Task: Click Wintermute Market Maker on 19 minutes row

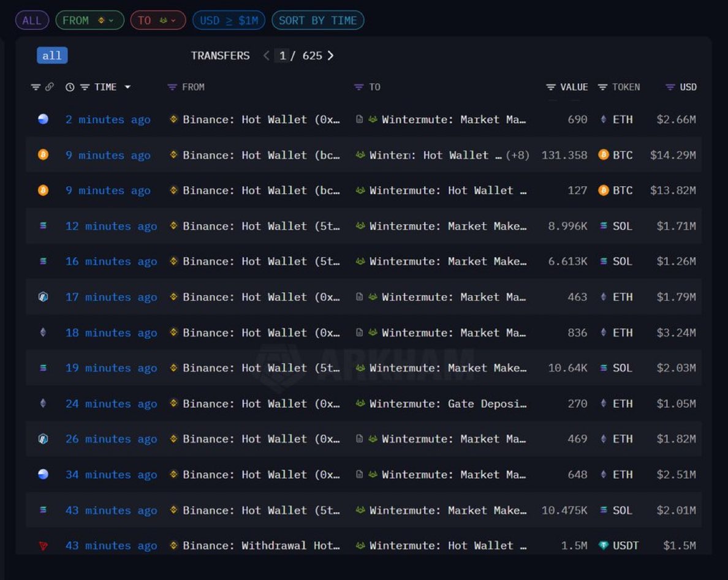Action: tap(448, 369)
